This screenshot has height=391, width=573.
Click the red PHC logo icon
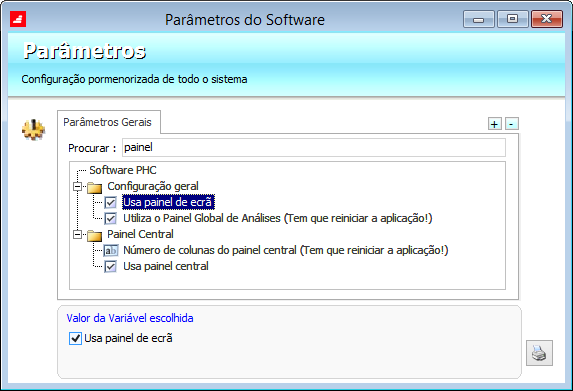18,19
